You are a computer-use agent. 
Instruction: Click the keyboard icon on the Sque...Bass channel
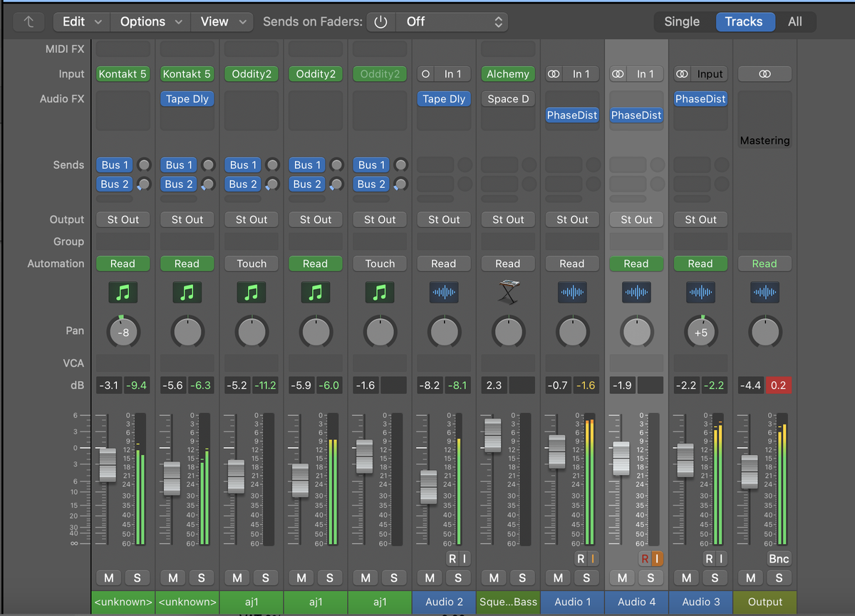pyautogui.click(x=508, y=292)
